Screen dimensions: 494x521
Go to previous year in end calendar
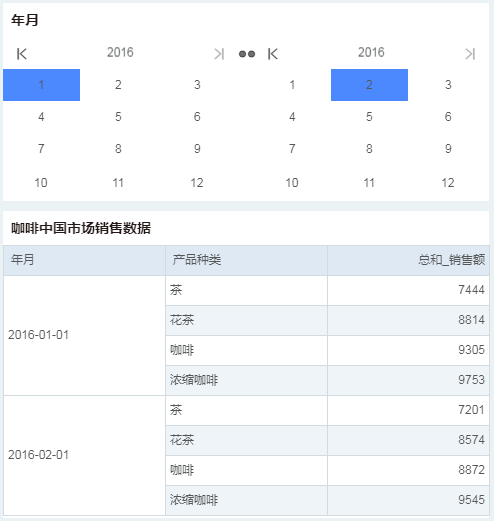[x=273, y=54]
